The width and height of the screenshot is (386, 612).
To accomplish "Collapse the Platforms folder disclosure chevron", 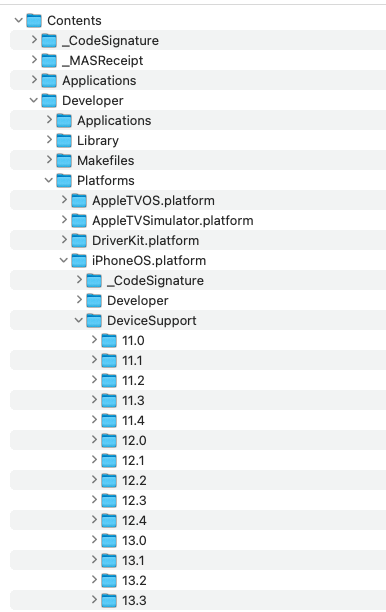I will point(48,180).
